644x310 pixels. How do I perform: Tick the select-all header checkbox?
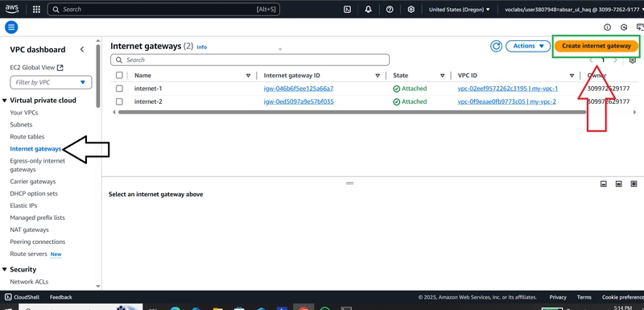tap(119, 75)
